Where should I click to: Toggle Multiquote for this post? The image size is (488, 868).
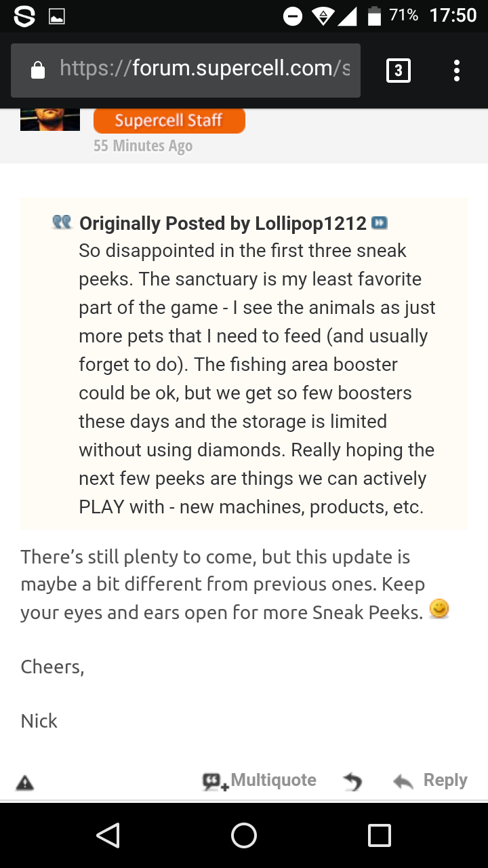coord(260,781)
